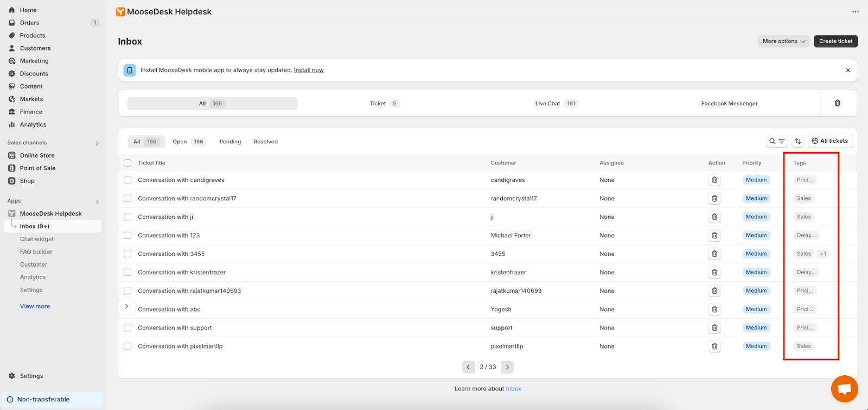Image resolution: width=868 pixels, height=410 pixels.
Task: Open search and filter tickets
Action: click(x=777, y=141)
